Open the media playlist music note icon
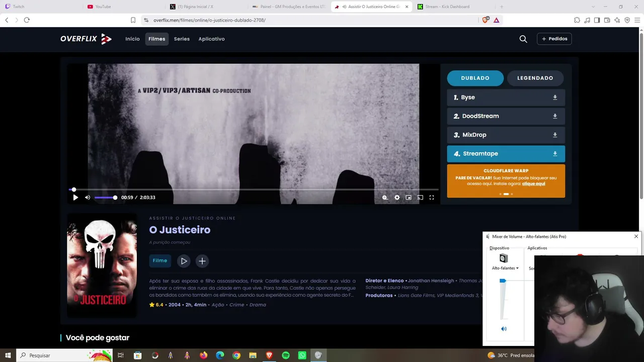Viewport: 644px width, 362px height. tap(587, 20)
